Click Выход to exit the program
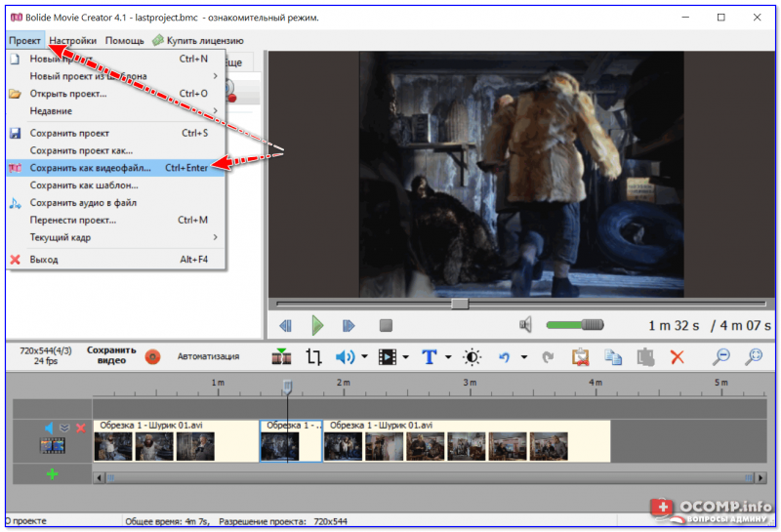 point(116,260)
